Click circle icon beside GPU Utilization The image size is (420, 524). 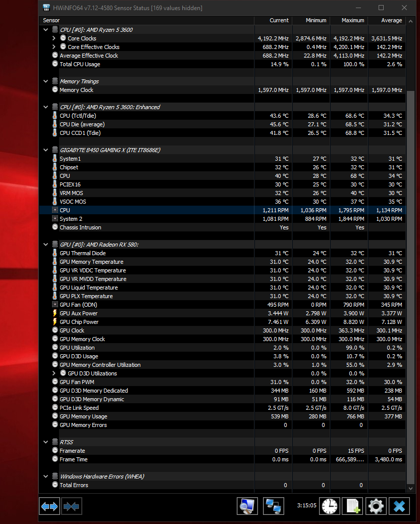click(x=55, y=347)
